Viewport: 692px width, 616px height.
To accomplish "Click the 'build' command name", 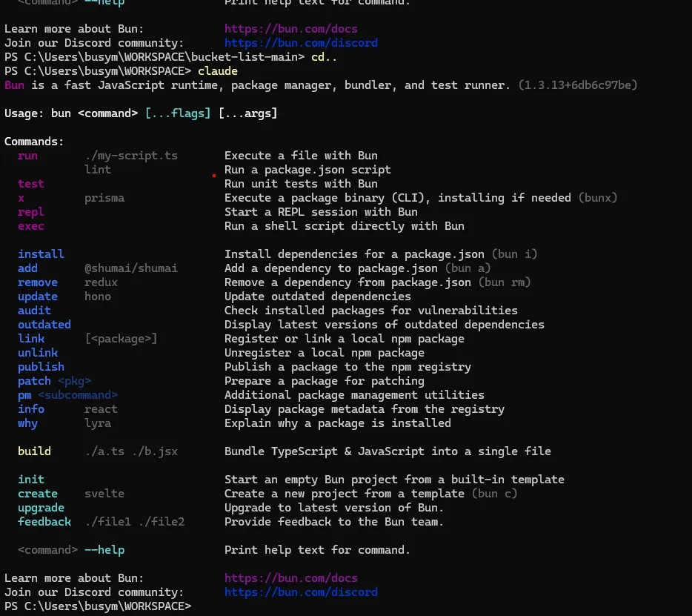I will tap(34, 451).
